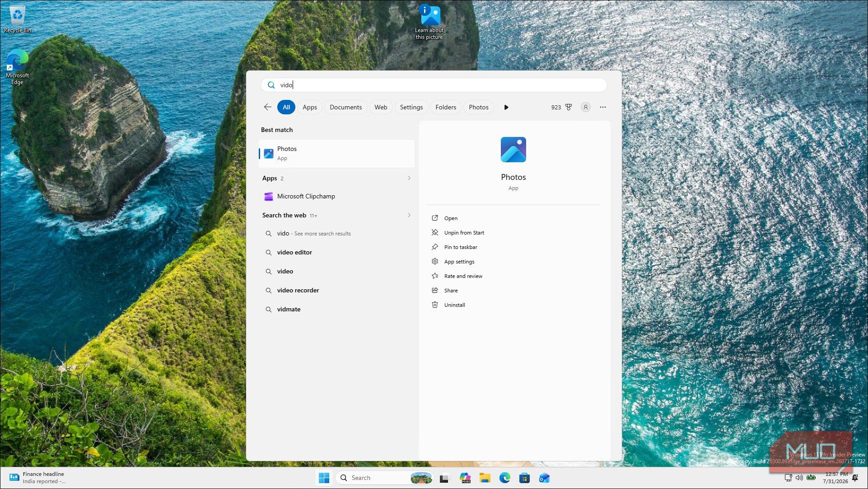Expand the Search the web chevron
868x489 pixels.
click(x=409, y=215)
